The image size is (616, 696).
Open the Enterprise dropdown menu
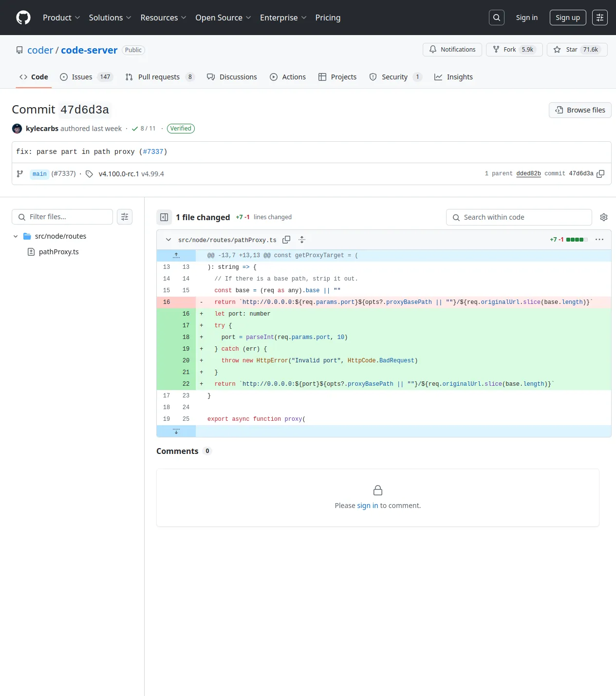click(283, 18)
